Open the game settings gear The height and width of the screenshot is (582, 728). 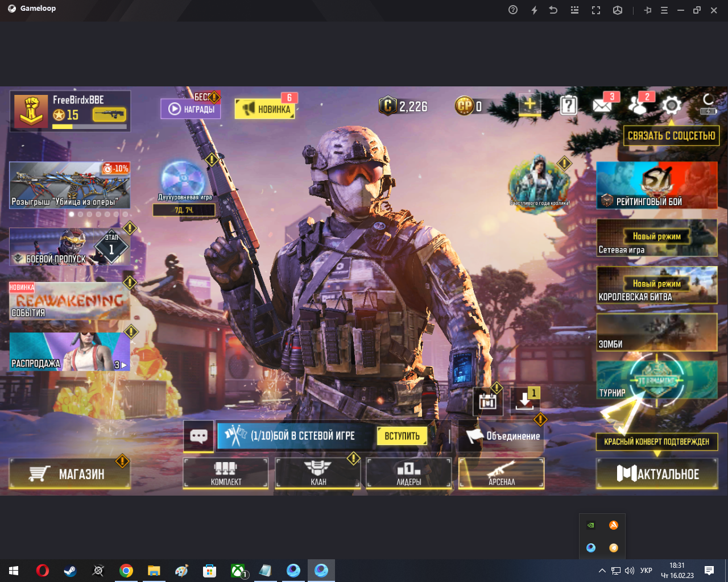click(x=672, y=105)
